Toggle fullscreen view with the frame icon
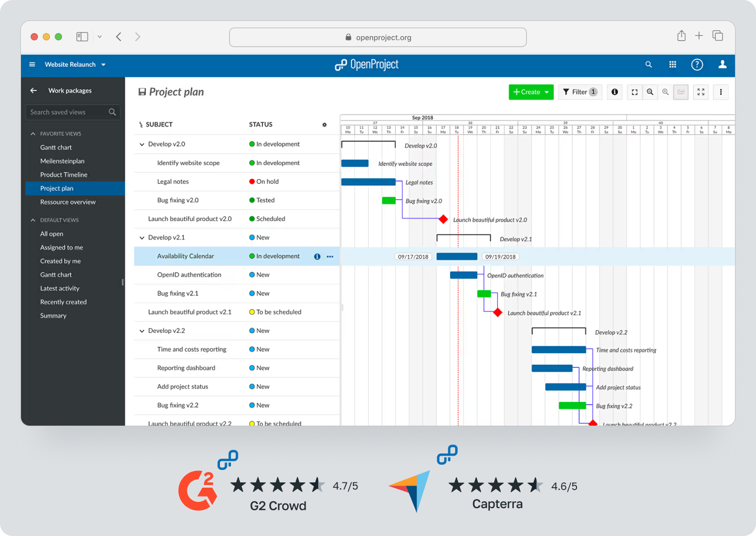The height and width of the screenshot is (536, 756). tap(634, 92)
